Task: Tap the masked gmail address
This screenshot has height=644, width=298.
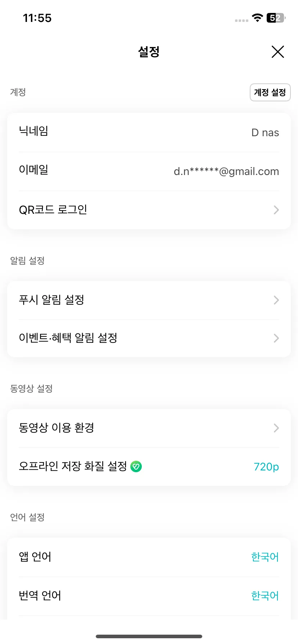Action: pos(226,171)
